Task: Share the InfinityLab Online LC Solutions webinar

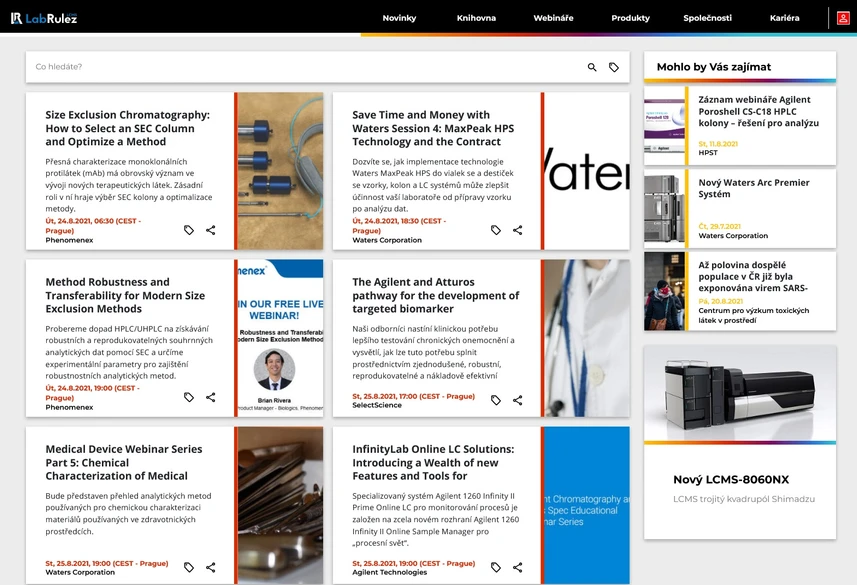Action: click(x=518, y=568)
